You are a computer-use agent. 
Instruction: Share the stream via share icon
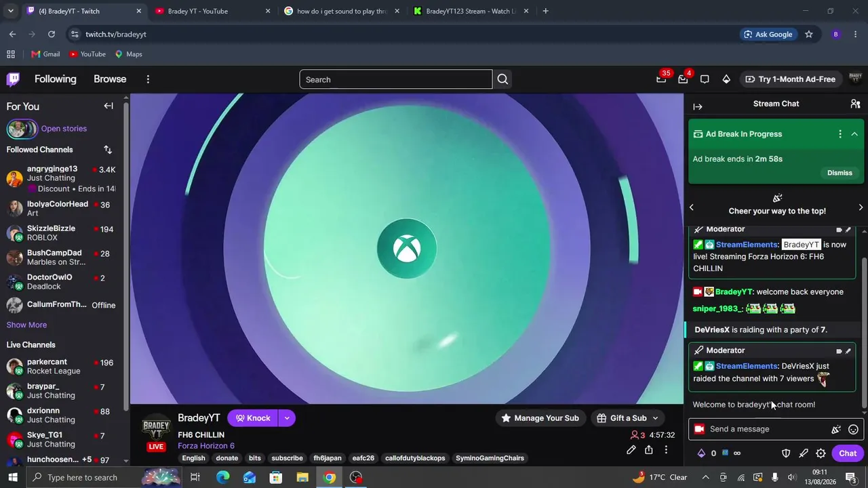pos(649,449)
